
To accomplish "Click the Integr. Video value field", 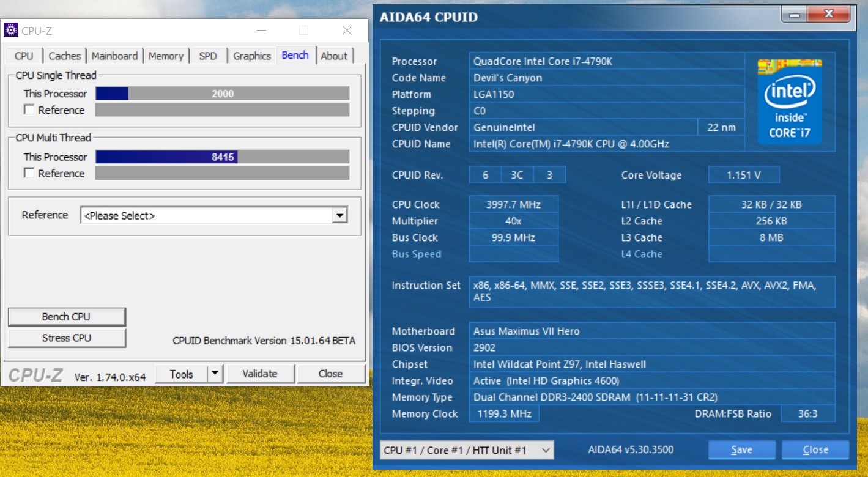I will coord(652,380).
